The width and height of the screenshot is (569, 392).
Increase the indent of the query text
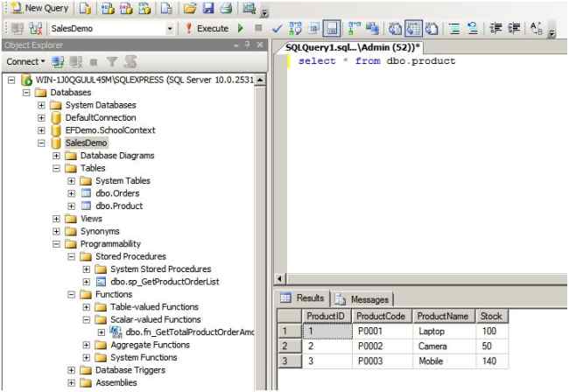click(x=514, y=28)
